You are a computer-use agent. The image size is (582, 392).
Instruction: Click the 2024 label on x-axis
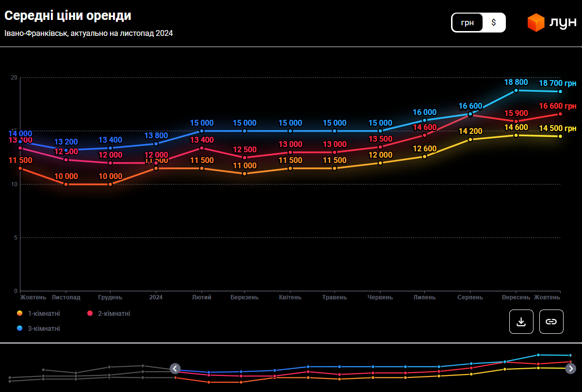(156, 297)
